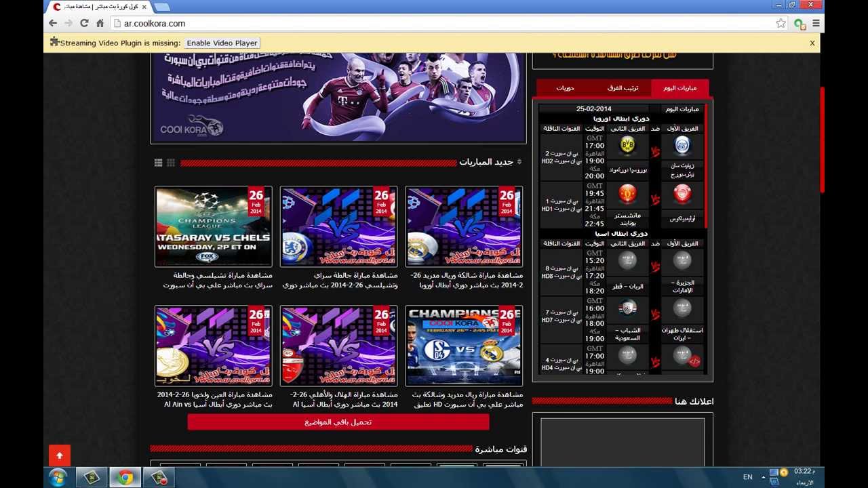Click the دوري ابطال اوروبا heading
This screenshot has height=488, width=868.
coord(621,118)
